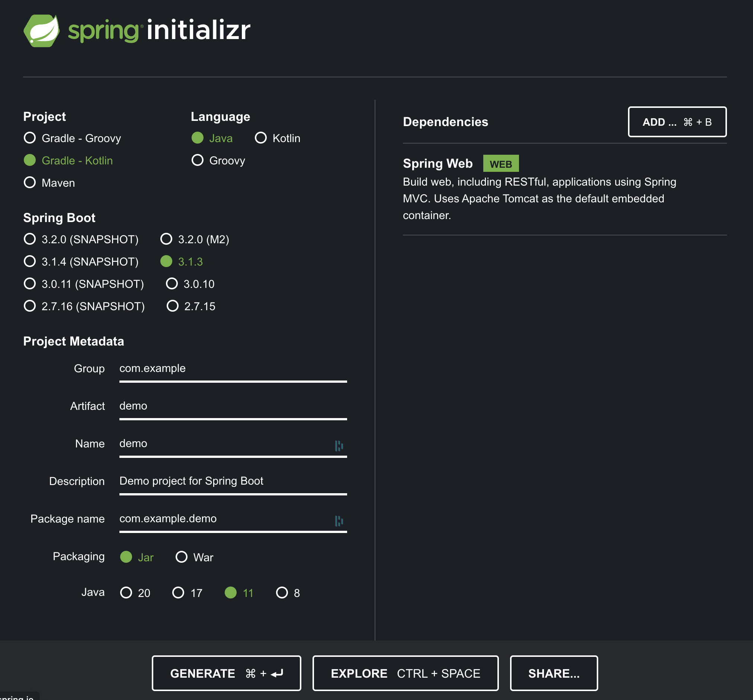Select Gradle - Groovy project type
753x700 pixels.
[72, 138]
